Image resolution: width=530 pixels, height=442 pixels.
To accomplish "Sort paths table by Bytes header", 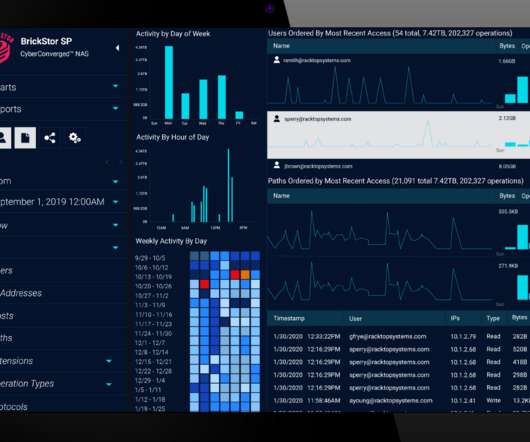I will coord(507,196).
